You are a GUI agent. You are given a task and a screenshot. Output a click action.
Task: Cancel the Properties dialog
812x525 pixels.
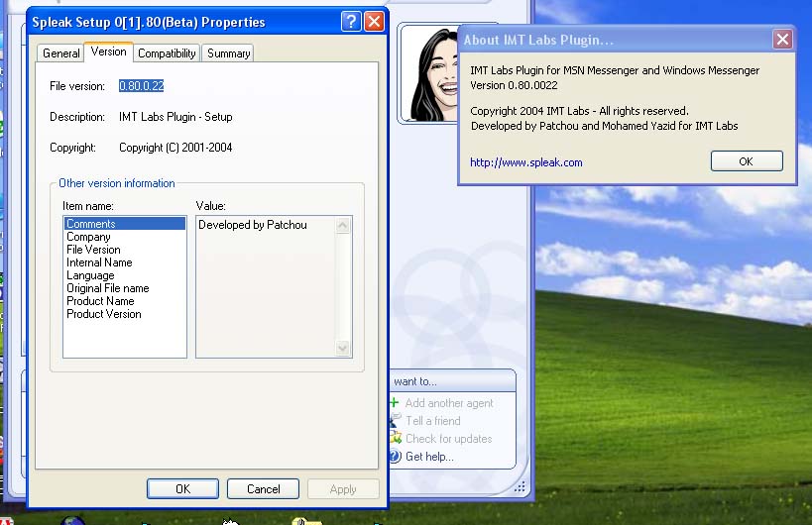tap(263, 488)
